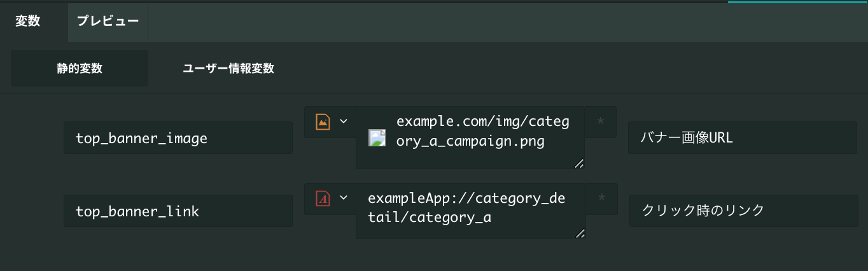The width and height of the screenshot is (868, 271).
Task: Select the 静的変数 sub-tab
Action: pos(80,68)
